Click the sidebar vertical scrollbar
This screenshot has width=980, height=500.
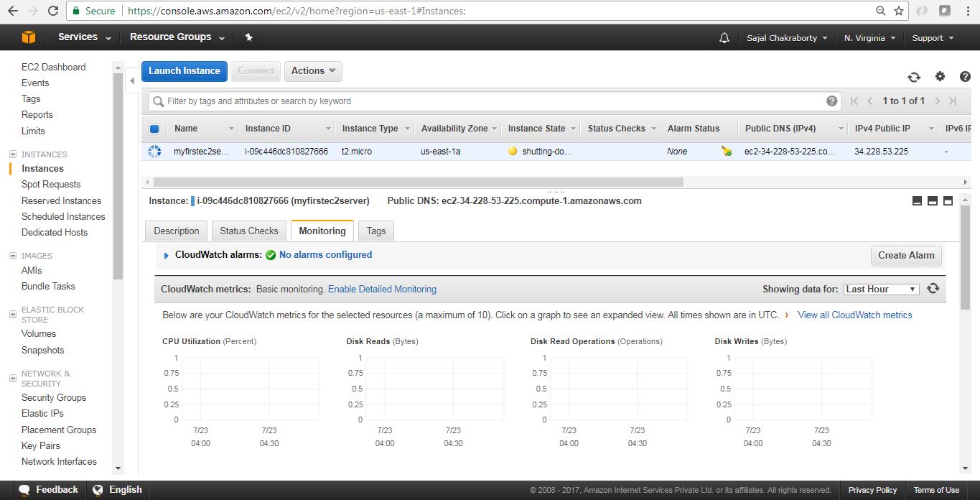click(118, 176)
